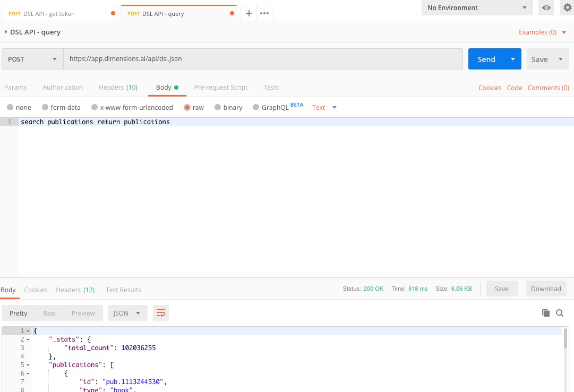Screen dimensions: 574x392
Task: Open the response Headers (12) tab
Action: click(75, 290)
